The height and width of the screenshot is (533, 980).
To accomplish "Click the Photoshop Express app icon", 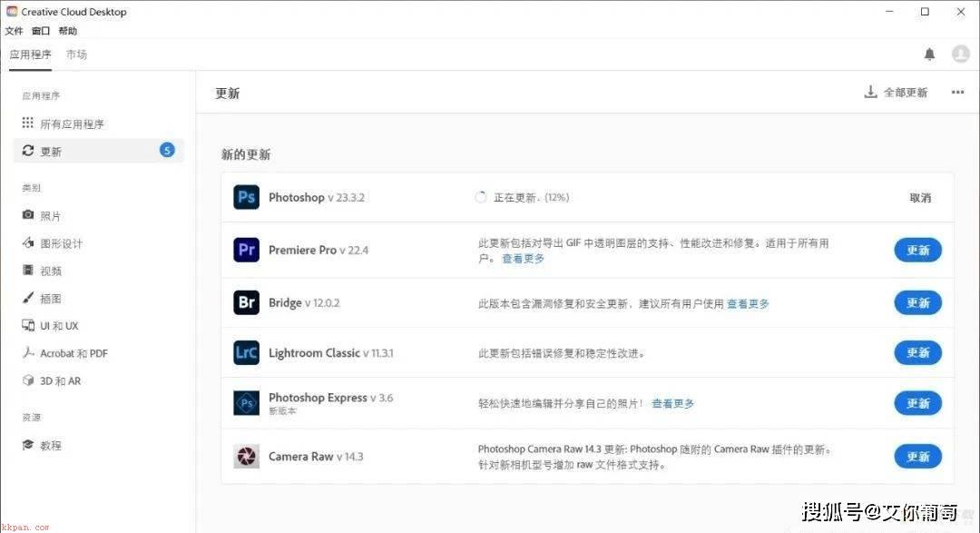I will 246,403.
